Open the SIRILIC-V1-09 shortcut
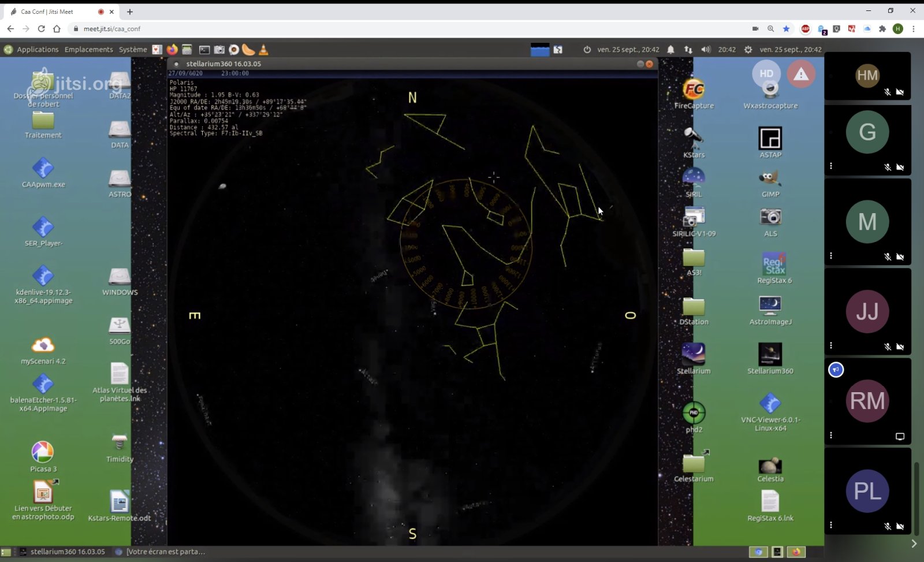The height and width of the screenshot is (562, 924). 694,217
